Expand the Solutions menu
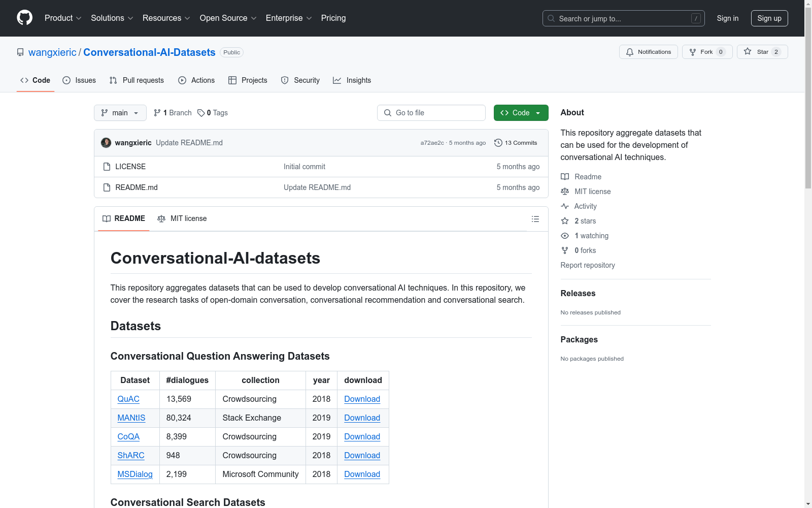The image size is (812, 508). (x=112, y=18)
